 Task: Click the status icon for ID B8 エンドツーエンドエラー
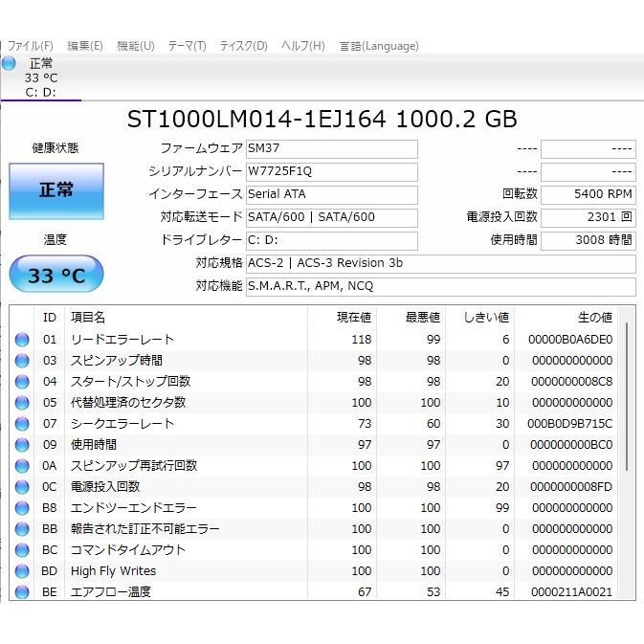coord(22,508)
